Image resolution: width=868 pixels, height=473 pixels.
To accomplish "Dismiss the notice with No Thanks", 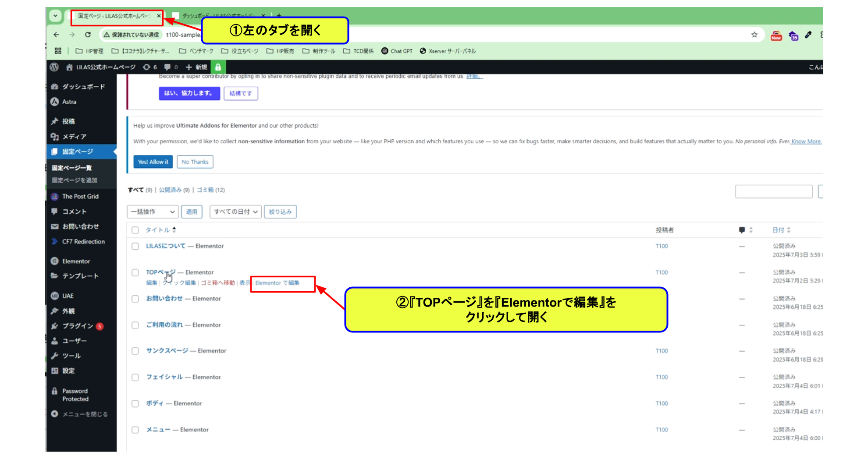I will click(195, 162).
